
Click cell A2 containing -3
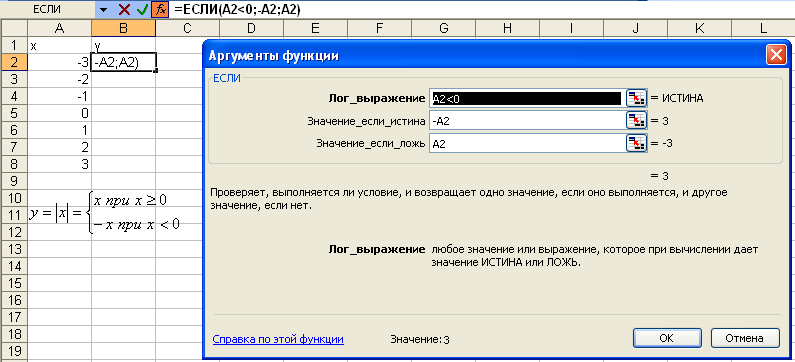[59, 62]
